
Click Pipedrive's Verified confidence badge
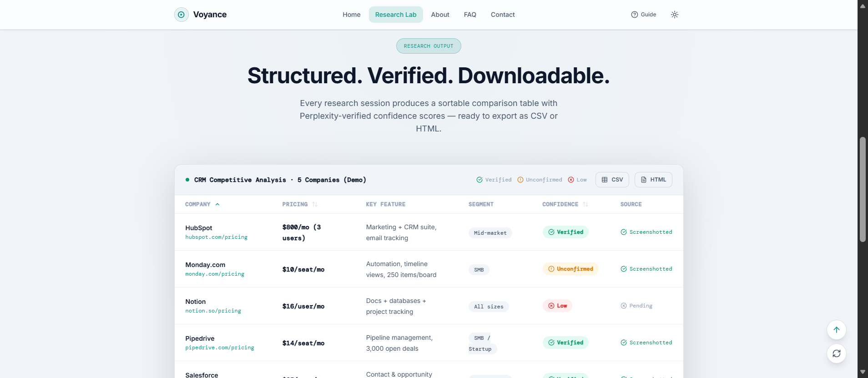[x=565, y=343]
